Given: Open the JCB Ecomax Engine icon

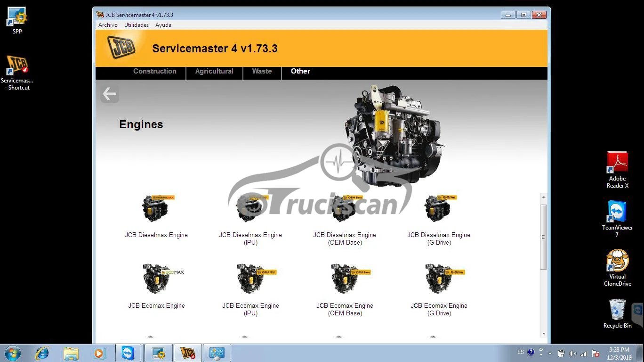Looking at the screenshot, I should (x=162, y=279).
